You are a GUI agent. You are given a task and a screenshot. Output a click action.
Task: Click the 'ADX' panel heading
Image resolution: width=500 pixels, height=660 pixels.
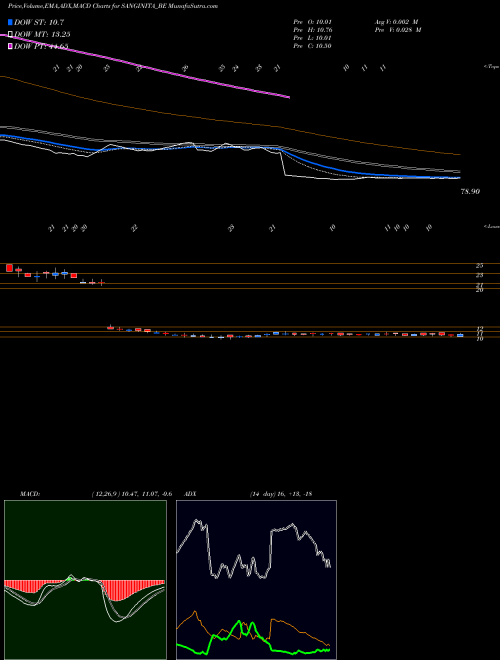[191, 494]
